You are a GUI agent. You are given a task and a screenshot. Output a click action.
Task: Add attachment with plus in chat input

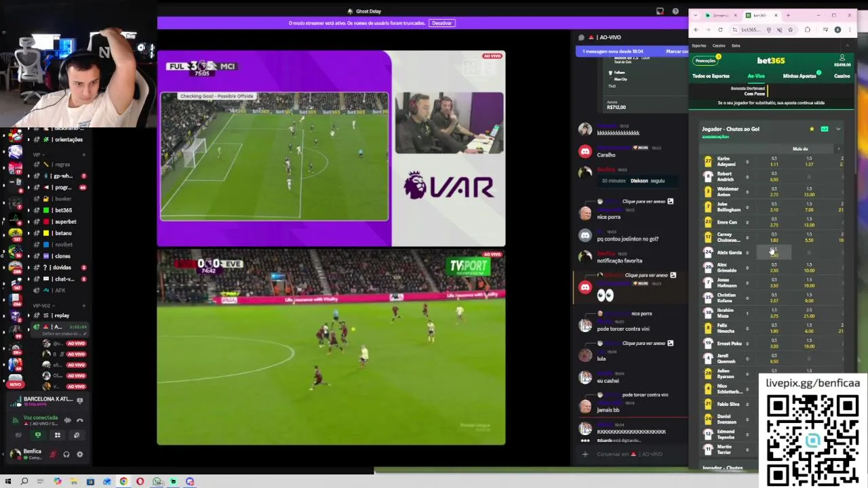pyautogui.click(x=585, y=454)
